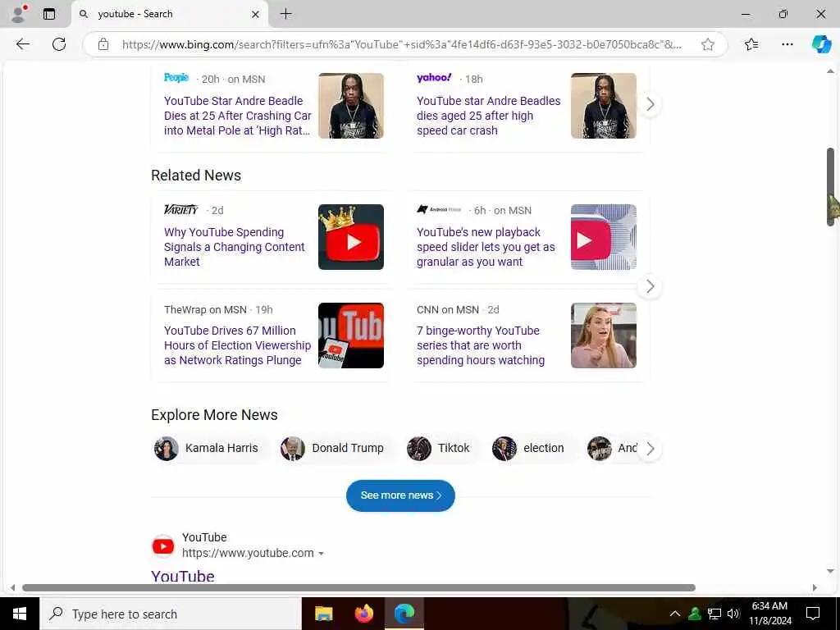Open Variety article on YouTube spending

click(235, 247)
